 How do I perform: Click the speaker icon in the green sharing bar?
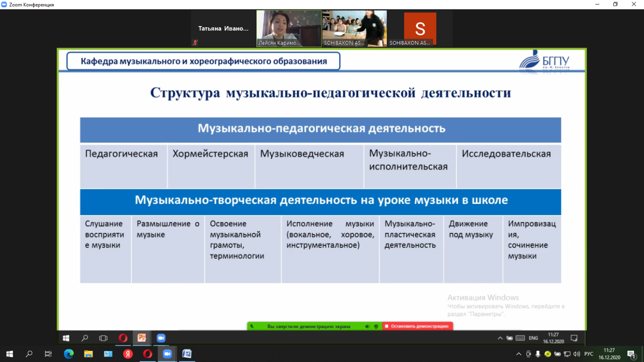click(367, 326)
